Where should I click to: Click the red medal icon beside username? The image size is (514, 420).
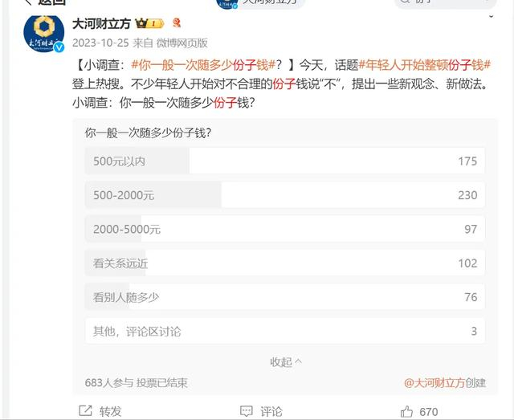[x=177, y=23]
